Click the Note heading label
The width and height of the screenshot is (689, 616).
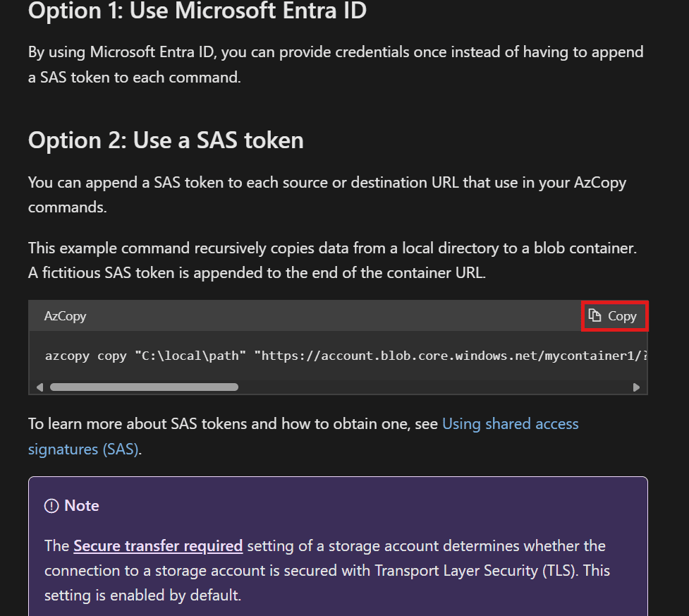point(82,506)
